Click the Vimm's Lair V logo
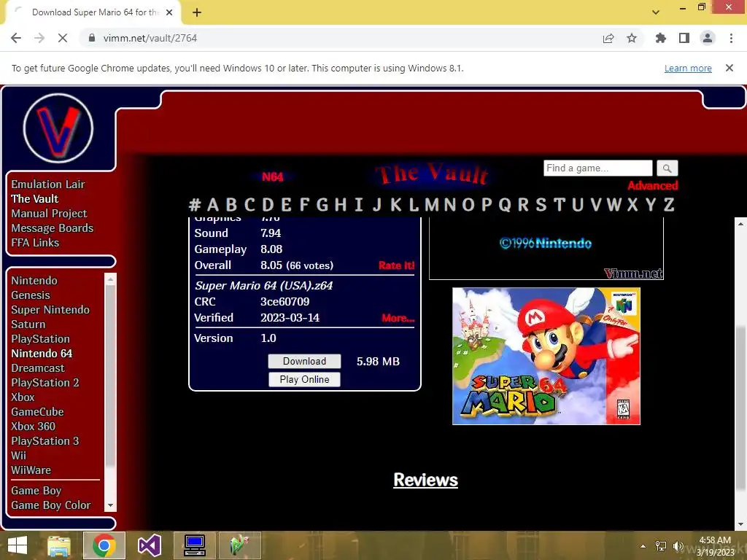The height and width of the screenshot is (560, 747). [58, 128]
